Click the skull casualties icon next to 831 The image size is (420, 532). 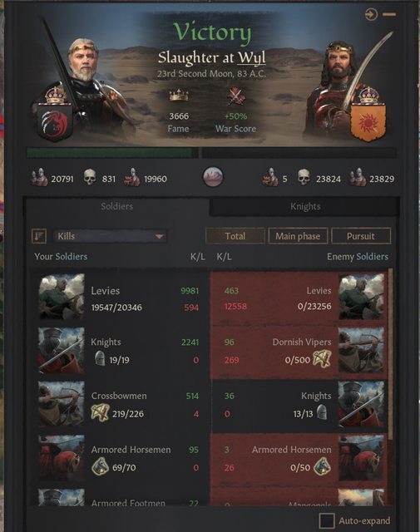pos(90,177)
